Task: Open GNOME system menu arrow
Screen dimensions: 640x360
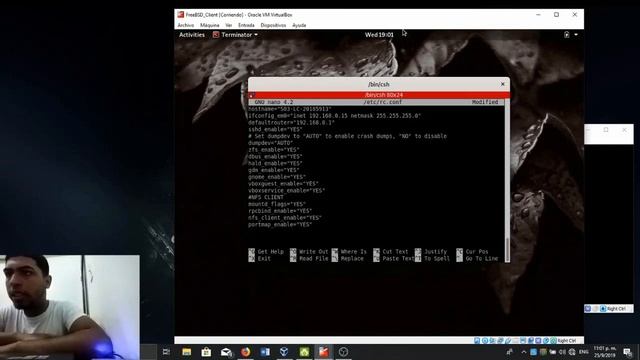Action: [x=576, y=35]
